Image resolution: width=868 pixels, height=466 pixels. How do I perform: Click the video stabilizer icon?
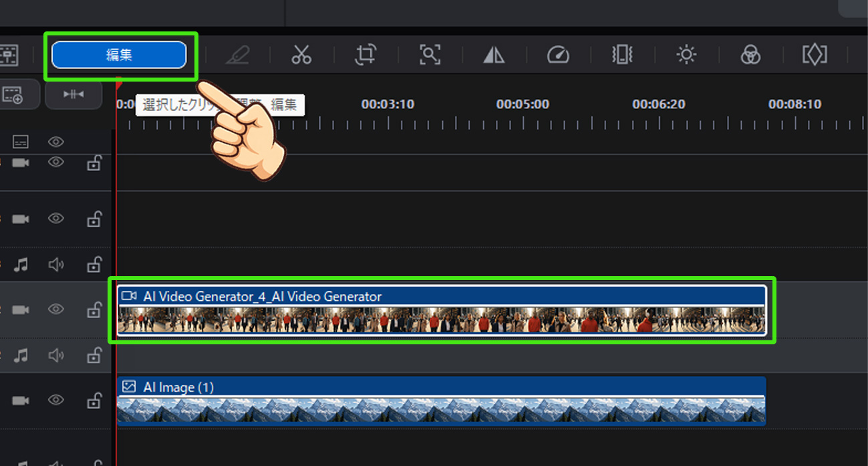(622, 55)
